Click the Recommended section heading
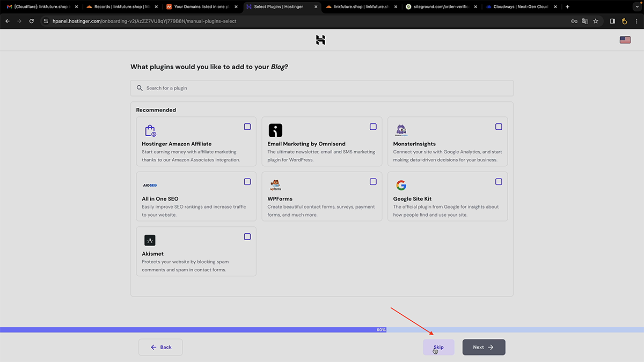This screenshot has height=362, width=644. 156,110
